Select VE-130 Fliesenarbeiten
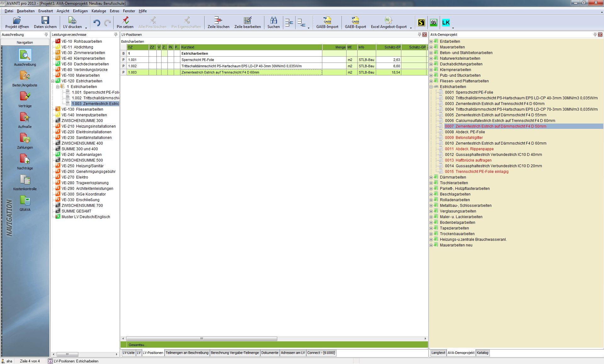Image resolution: width=604 pixels, height=364 pixels. tap(82, 109)
